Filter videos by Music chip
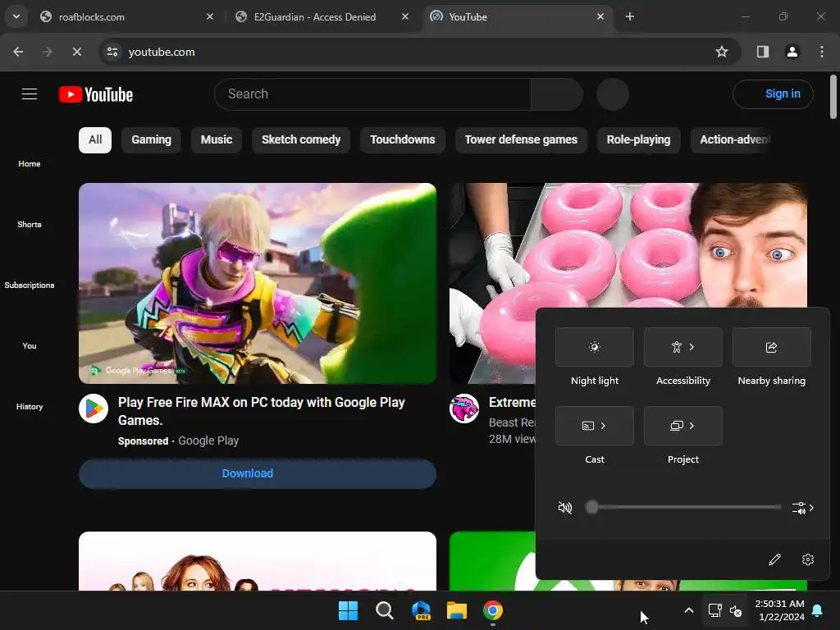The width and height of the screenshot is (840, 630). click(217, 139)
